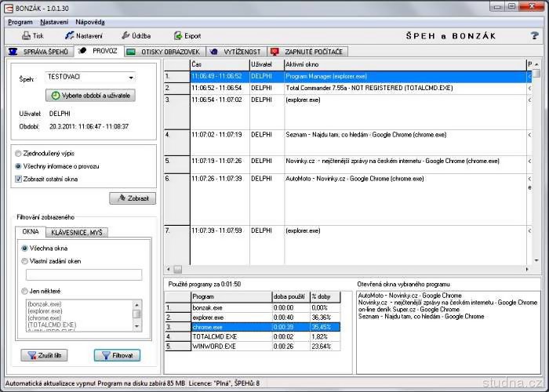Open the KLÁVESNICE, MYŠ filter tab
The image size is (549, 392).
tap(77, 232)
